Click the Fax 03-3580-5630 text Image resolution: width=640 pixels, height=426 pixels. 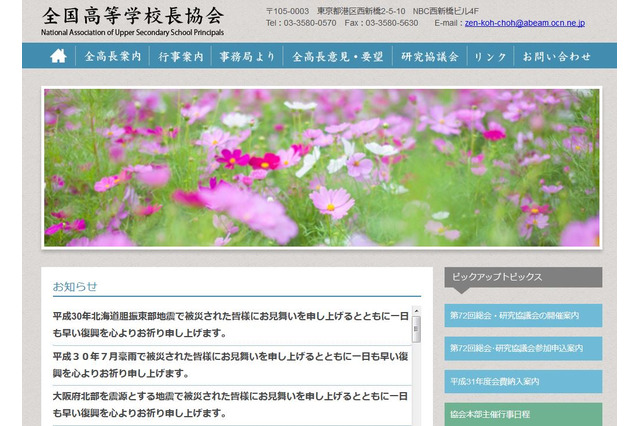pyautogui.click(x=381, y=23)
